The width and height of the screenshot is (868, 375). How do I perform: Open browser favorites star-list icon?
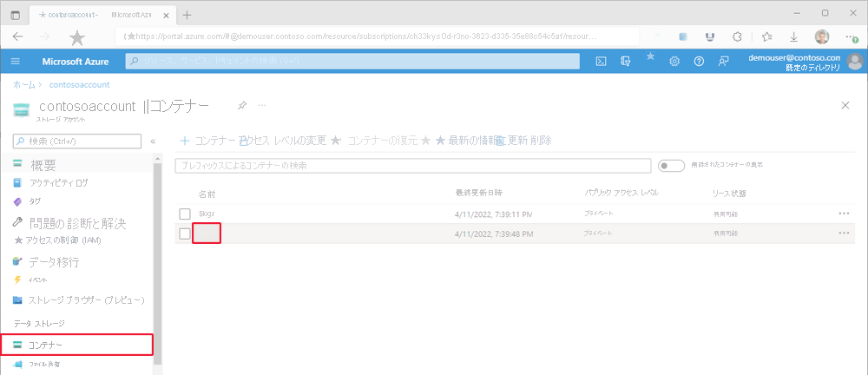pyautogui.click(x=766, y=36)
